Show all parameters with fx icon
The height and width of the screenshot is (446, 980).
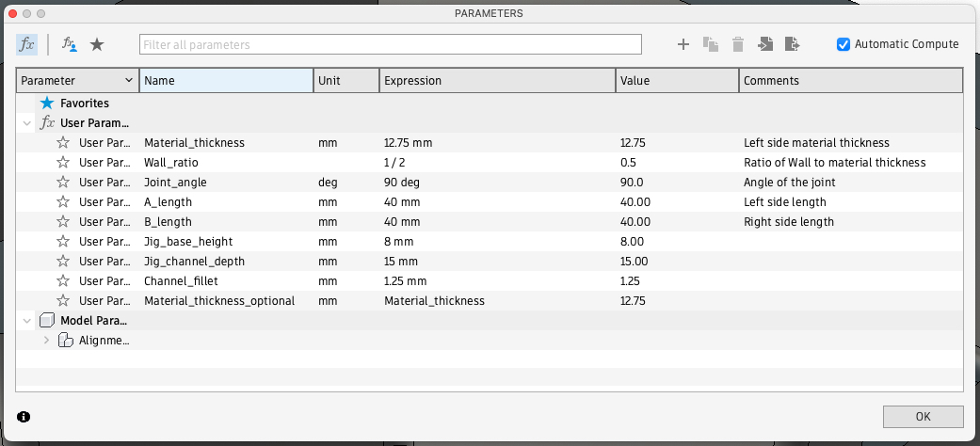coord(27,44)
